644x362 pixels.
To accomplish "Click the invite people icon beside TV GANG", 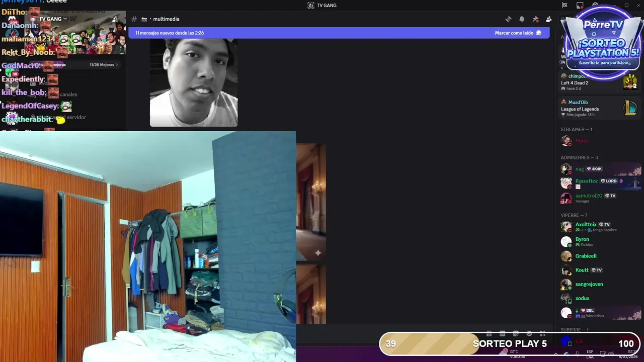I will tap(115, 19).
